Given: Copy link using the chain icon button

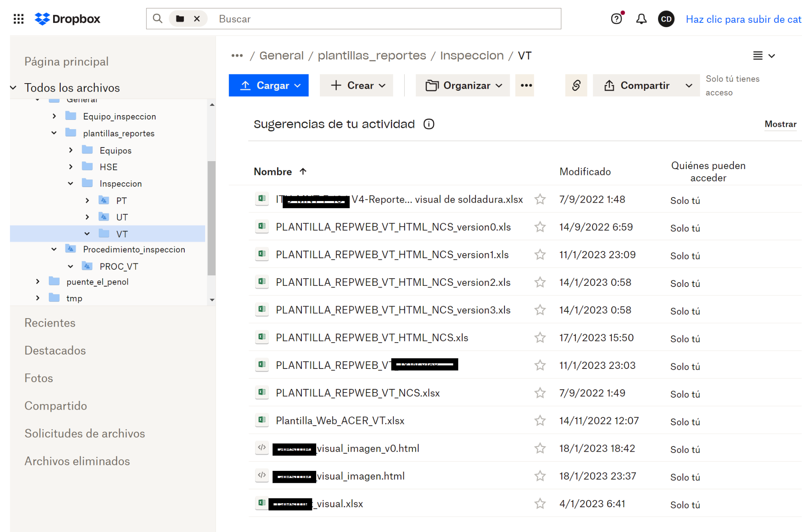Looking at the screenshot, I should 576,85.
